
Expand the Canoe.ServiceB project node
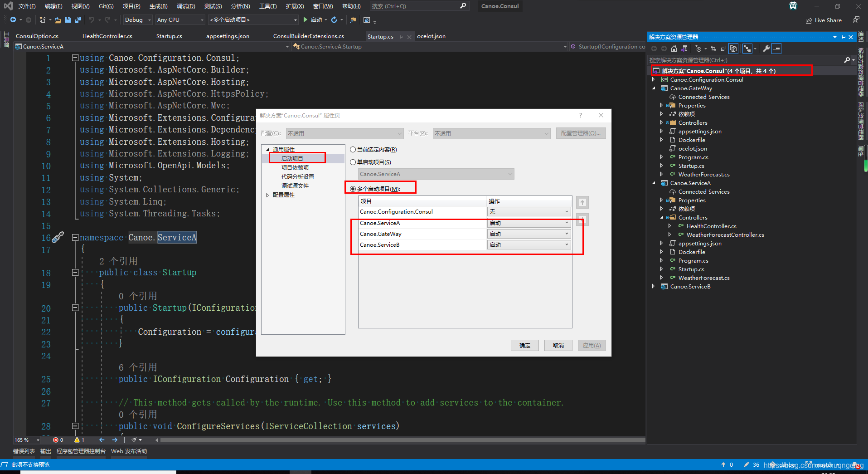pos(654,287)
